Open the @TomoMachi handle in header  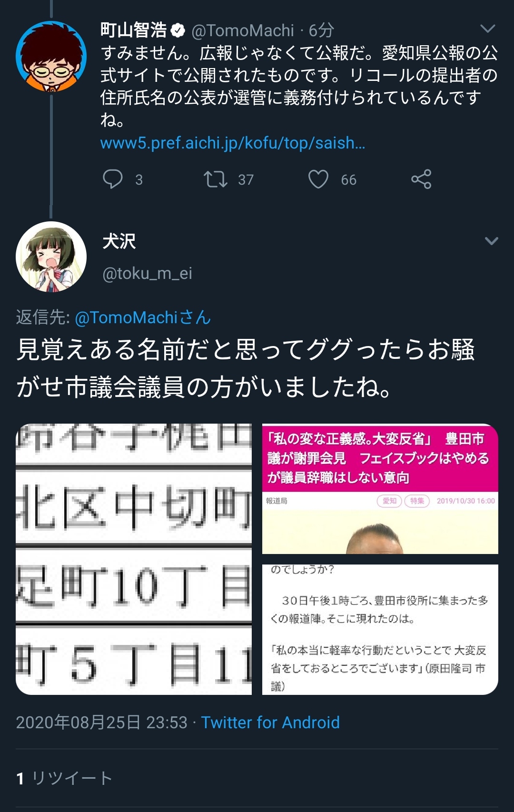click(243, 31)
